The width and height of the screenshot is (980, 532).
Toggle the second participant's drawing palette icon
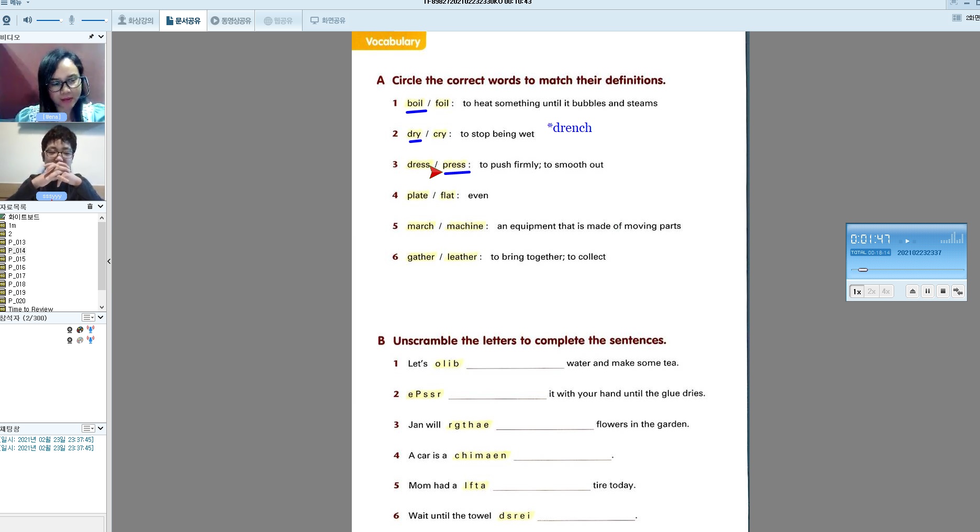tap(80, 340)
